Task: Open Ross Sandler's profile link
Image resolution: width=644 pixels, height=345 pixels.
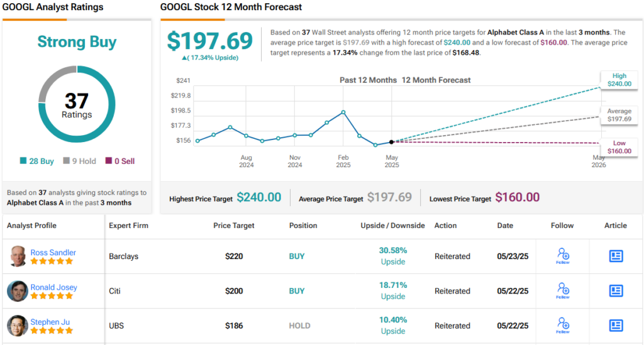Action: (x=53, y=252)
